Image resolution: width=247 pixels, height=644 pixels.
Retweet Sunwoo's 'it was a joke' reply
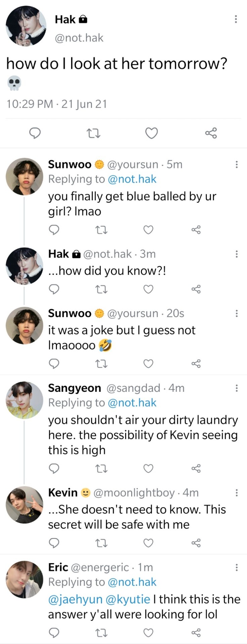[x=101, y=364]
